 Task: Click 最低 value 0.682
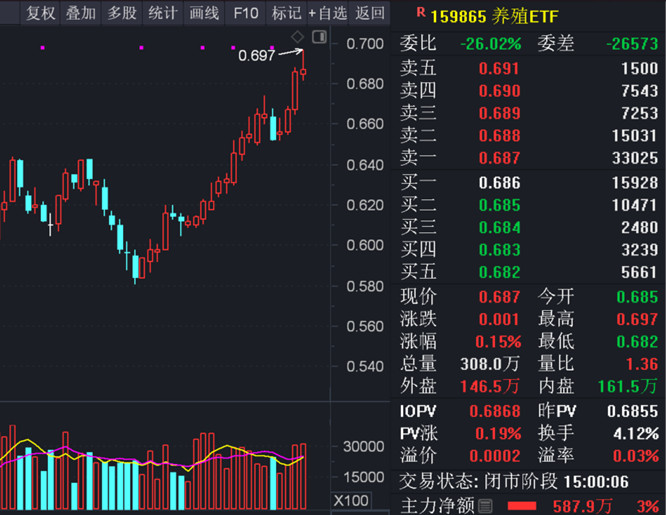637,342
